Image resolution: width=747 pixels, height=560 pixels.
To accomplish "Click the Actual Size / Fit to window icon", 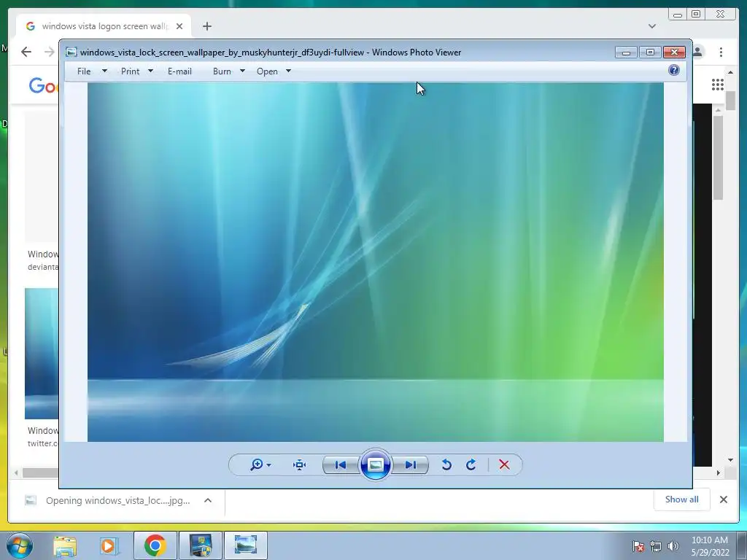I will coord(299,464).
